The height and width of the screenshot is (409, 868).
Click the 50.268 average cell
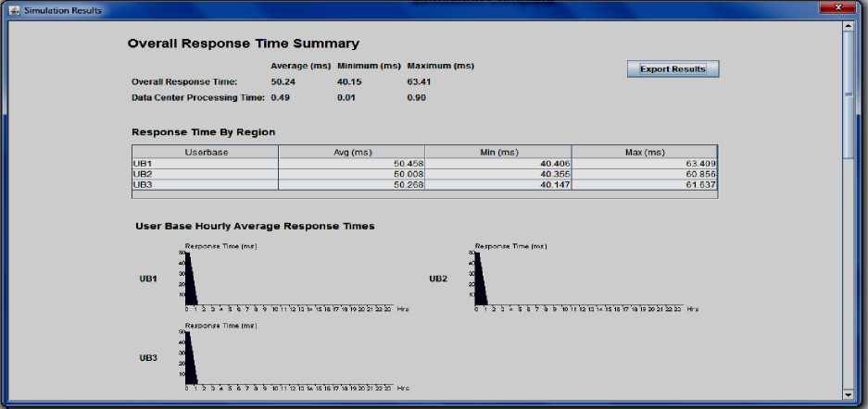[351, 184]
